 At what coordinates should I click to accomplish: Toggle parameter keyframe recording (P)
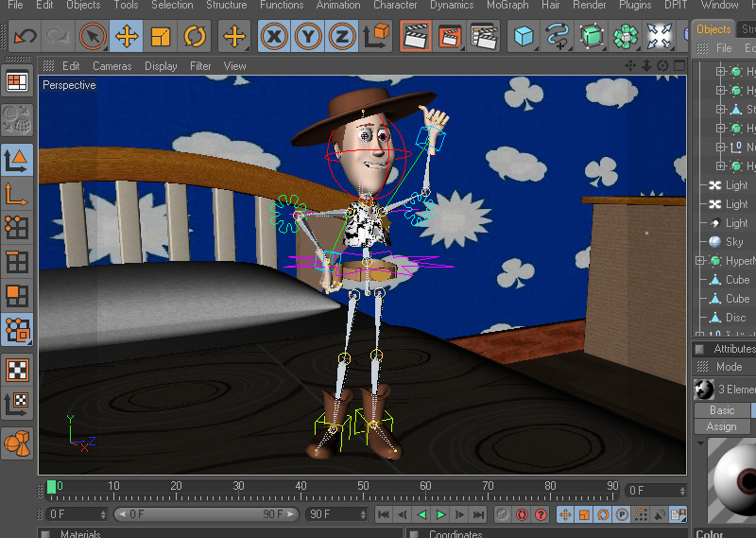click(x=622, y=514)
